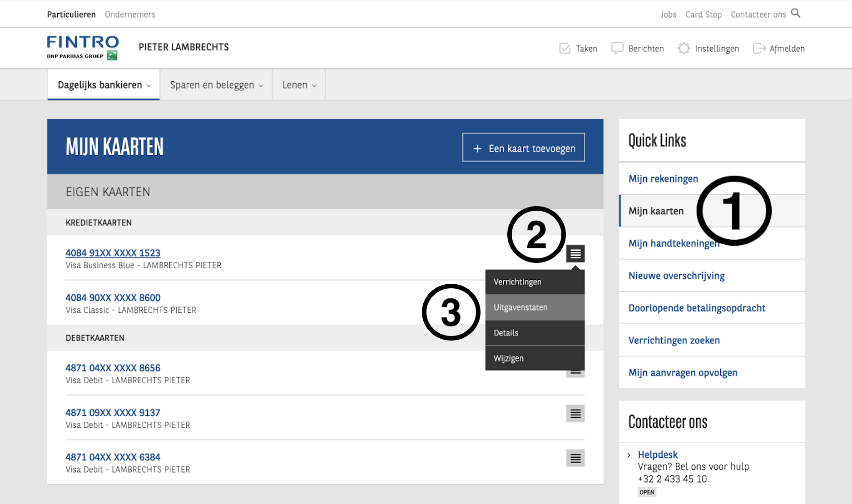Switch to Ondernemers tab
Viewport: 852px width, 504px height.
coord(130,15)
